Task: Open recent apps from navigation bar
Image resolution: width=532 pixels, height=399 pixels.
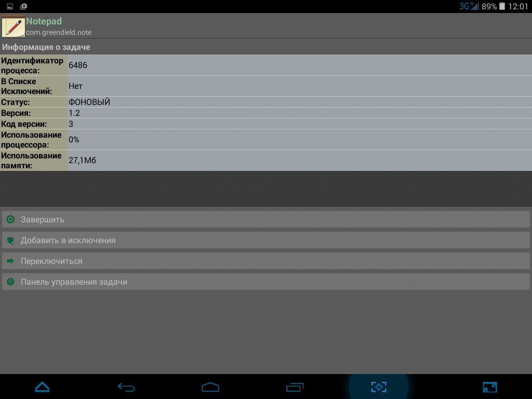Action: point(295,387)
